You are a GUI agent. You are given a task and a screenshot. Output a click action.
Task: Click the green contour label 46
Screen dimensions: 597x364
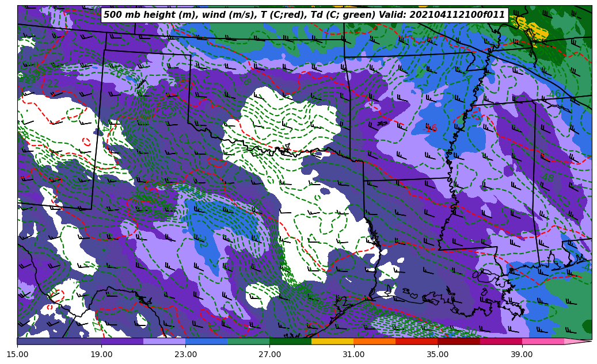554,94
